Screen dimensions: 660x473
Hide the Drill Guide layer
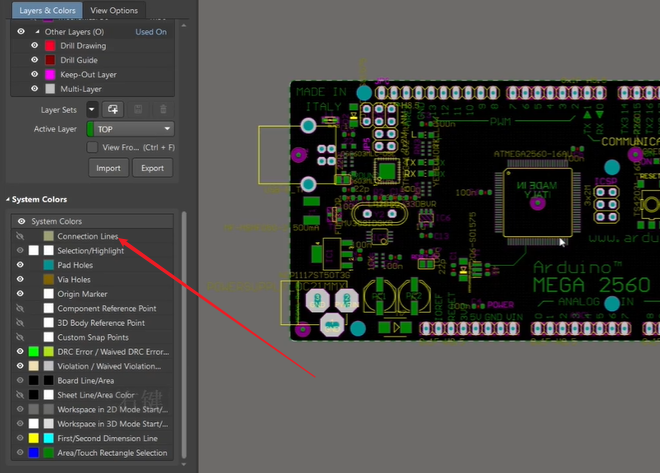pyautogui.click(x=35, y=60)
